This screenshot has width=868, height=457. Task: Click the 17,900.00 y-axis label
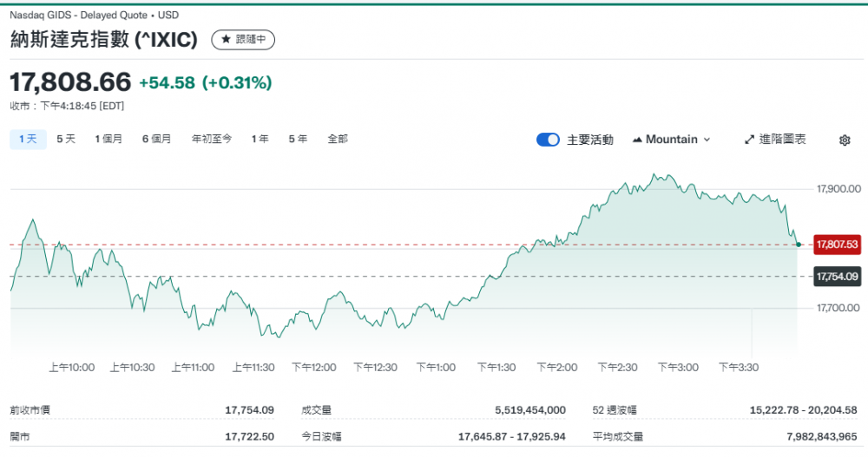[838, 188]
